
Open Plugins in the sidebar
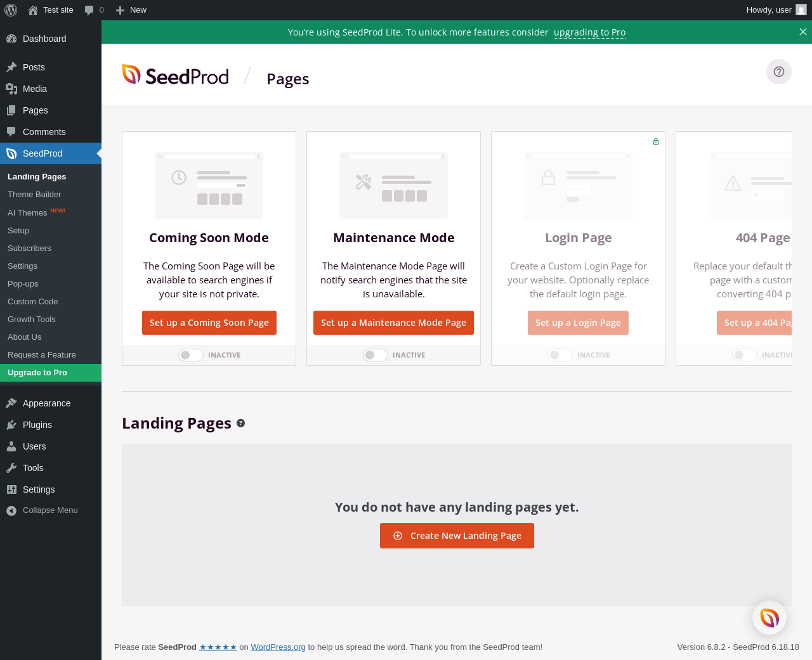[51, 425]
